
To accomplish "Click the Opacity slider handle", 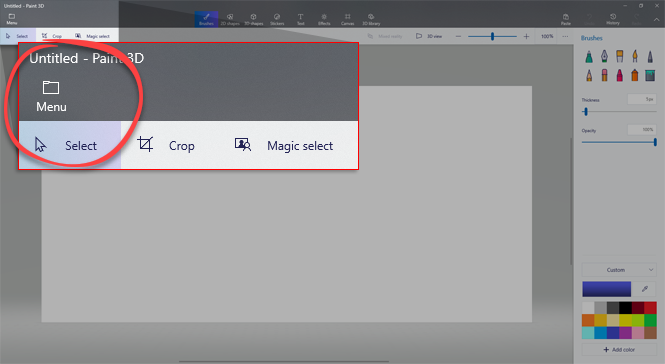I will pos(655,142).
